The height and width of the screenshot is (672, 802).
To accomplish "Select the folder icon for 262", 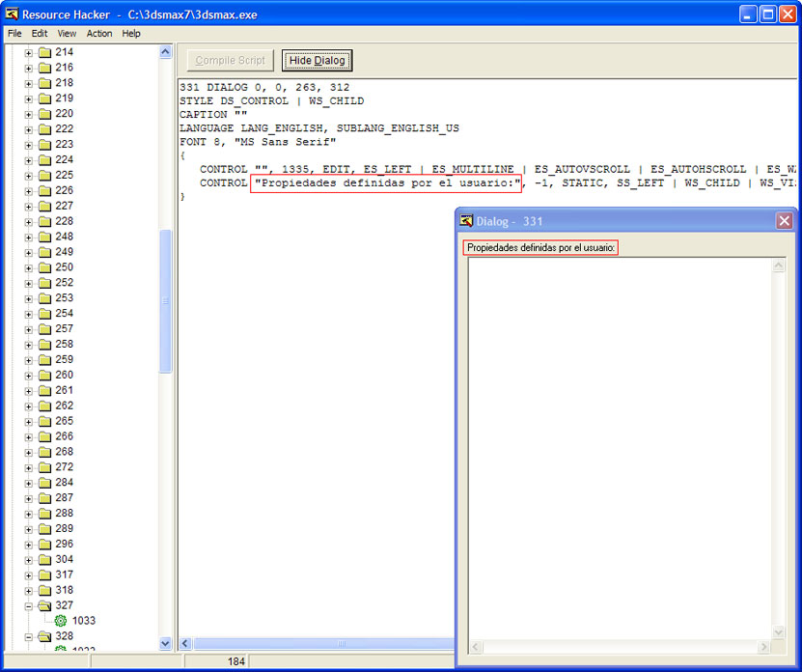I will (x=45, y=406).
